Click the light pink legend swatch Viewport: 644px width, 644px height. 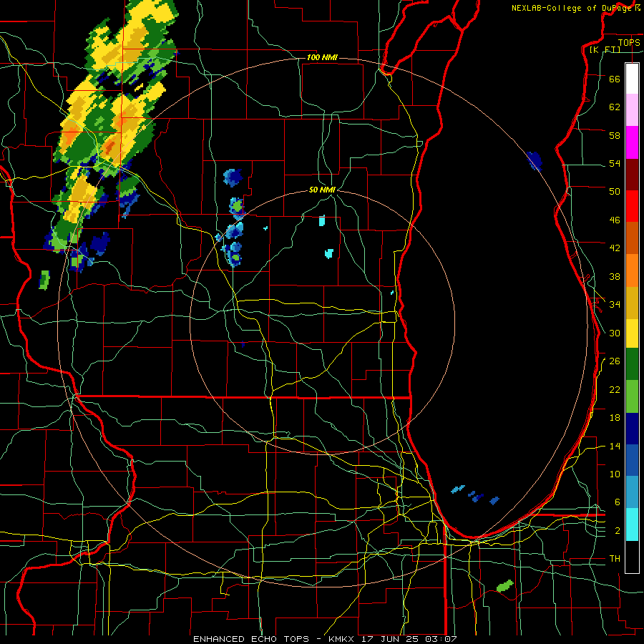pyautogui.click(x=632, y=109)
